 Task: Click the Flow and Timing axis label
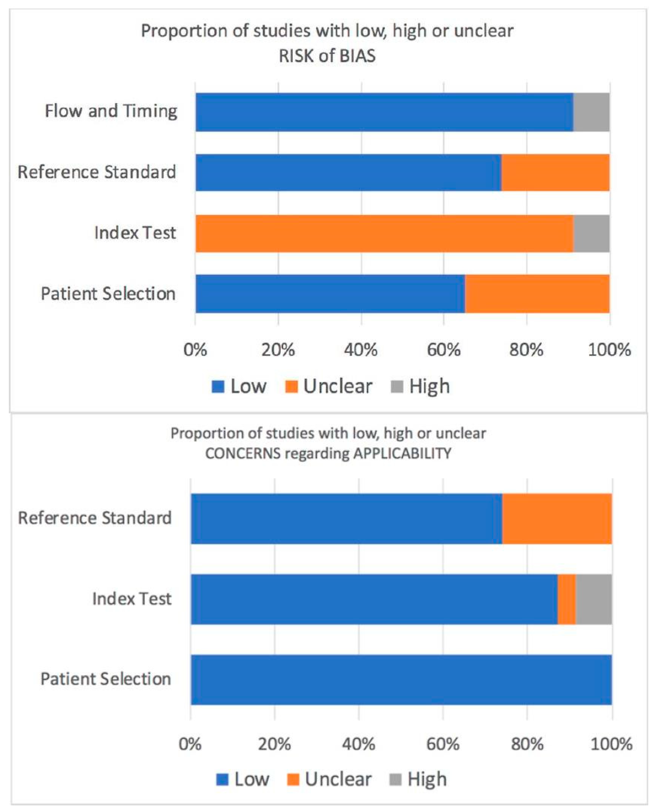[x=111, y=111]
